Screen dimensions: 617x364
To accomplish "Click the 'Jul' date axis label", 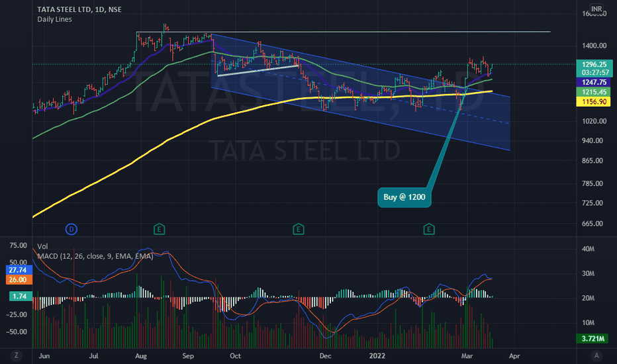I will tap(93, 356).
